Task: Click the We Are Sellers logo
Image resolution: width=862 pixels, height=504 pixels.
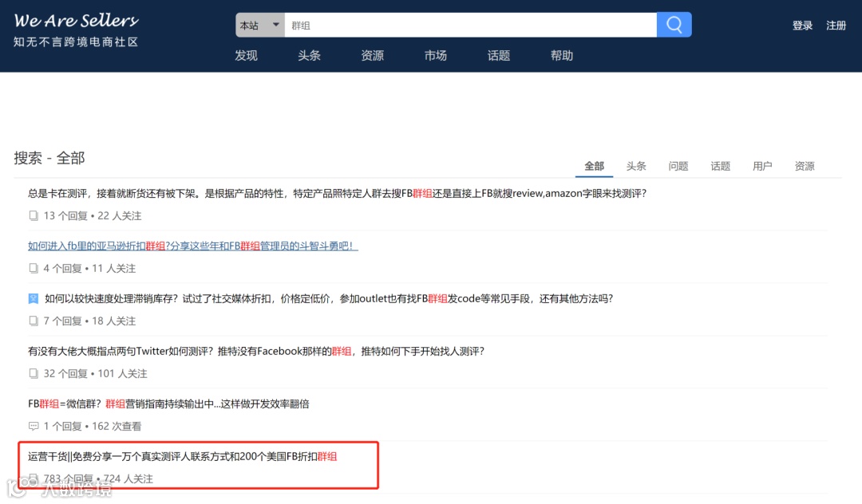Action: [x=76, y=21]
